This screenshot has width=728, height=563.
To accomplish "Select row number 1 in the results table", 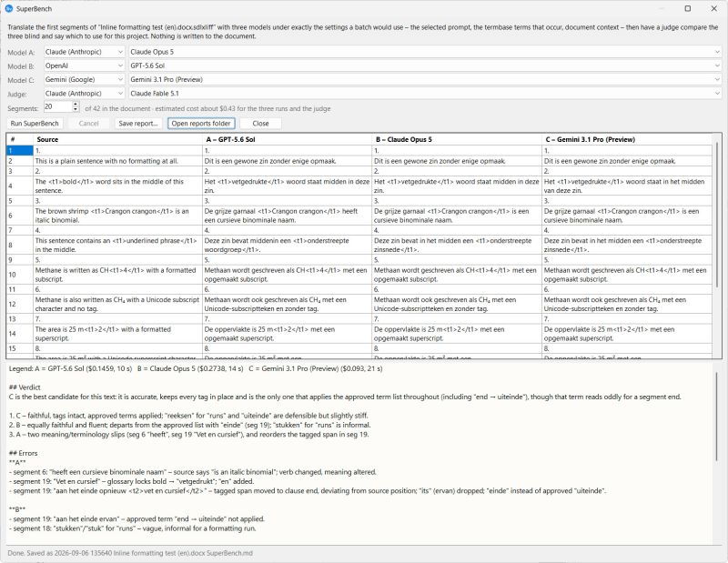I will 20,150.
